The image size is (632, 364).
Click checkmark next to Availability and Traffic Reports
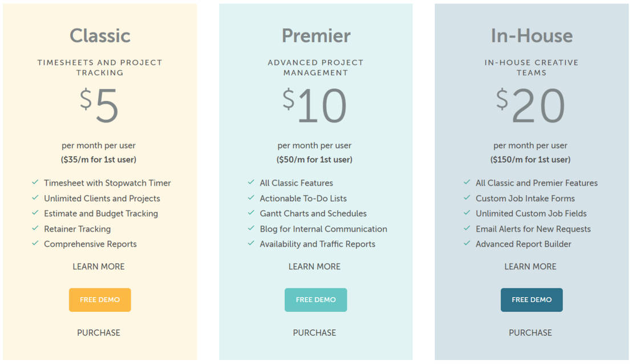(251, 244)
